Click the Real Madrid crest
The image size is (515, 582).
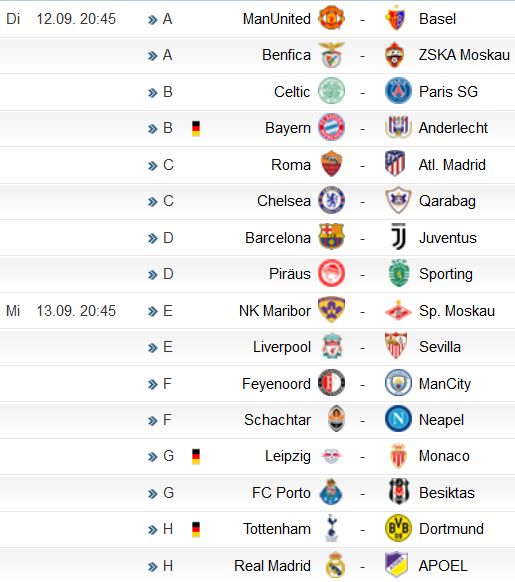click(335, 565)
